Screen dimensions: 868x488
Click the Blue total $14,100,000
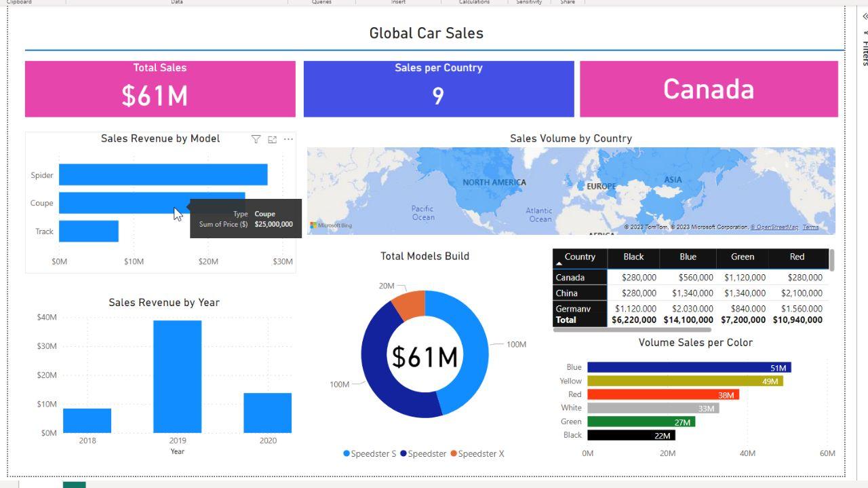pyautogui.click(x=688, y=320)
